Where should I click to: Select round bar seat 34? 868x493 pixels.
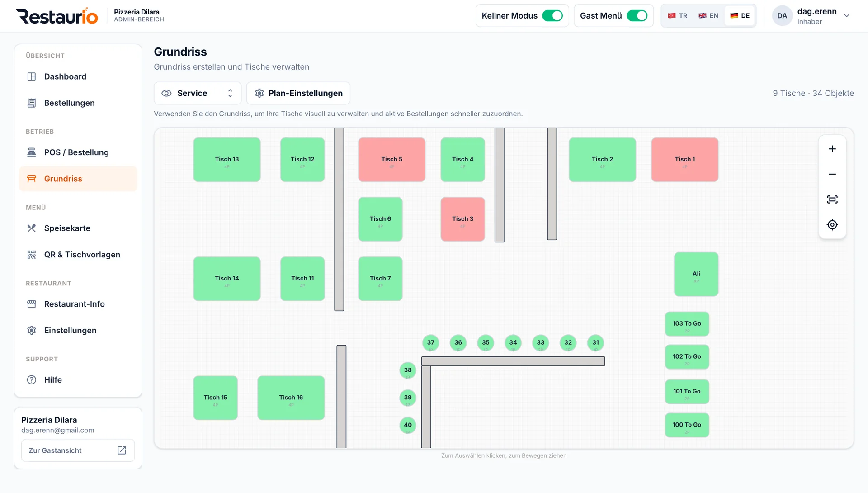pyautogui.click(x=513, y=343)
